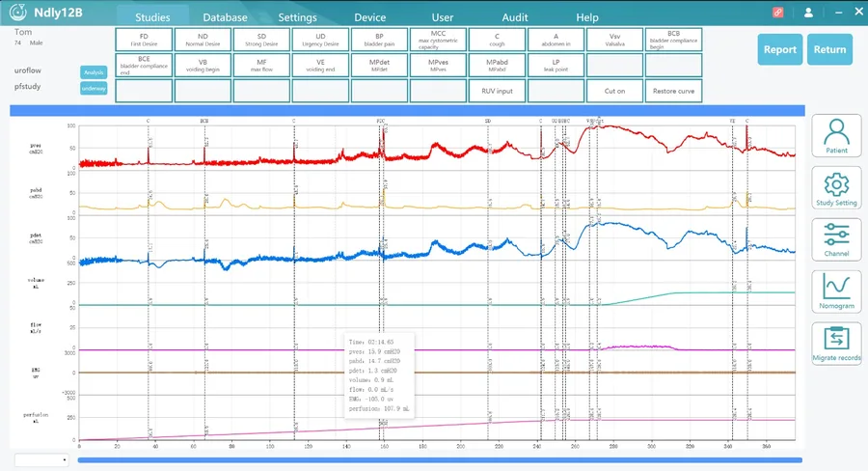This screenshot has height=471, width=868.
Task: Click the Report button
Action: 780,49
